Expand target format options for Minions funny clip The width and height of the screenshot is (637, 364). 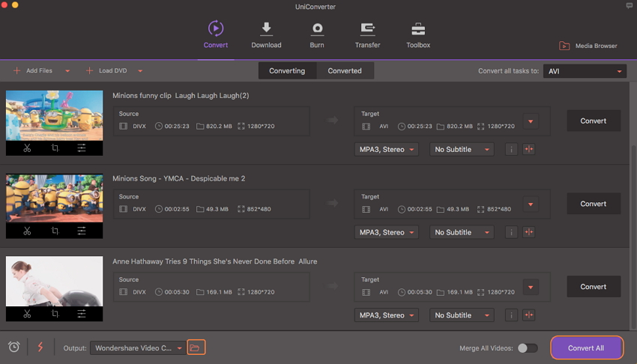[x=531, y=121]
